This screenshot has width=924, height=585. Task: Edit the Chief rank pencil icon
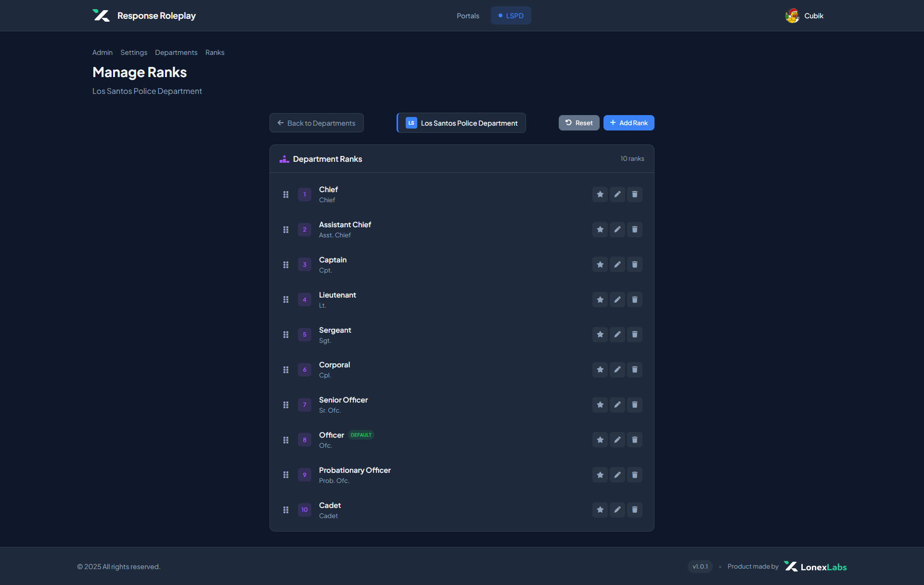[617, 195]
